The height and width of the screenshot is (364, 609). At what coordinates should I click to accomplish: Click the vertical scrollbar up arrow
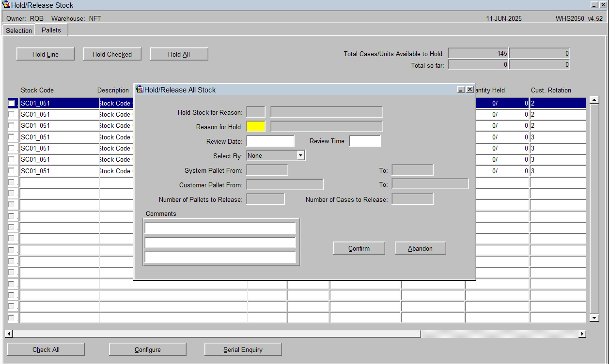click(594, 100)
